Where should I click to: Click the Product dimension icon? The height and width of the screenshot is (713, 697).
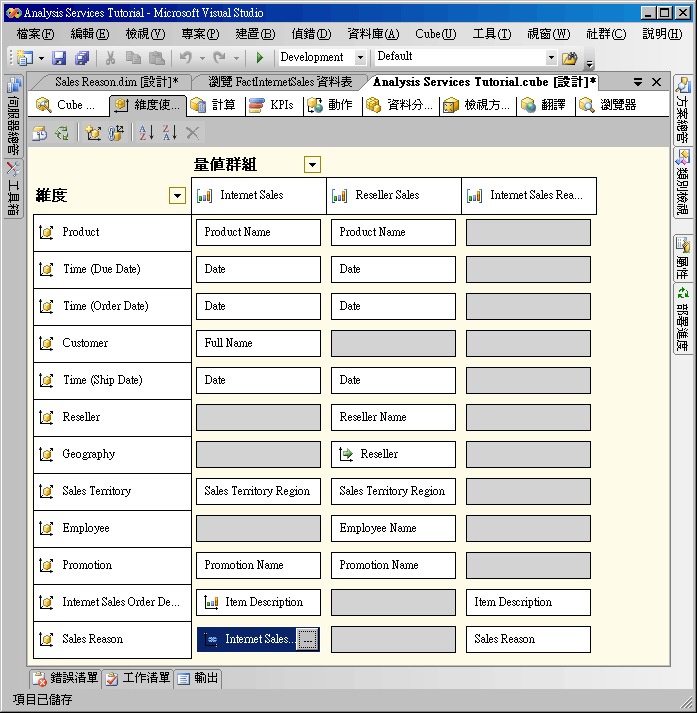(x=46, y=232)
